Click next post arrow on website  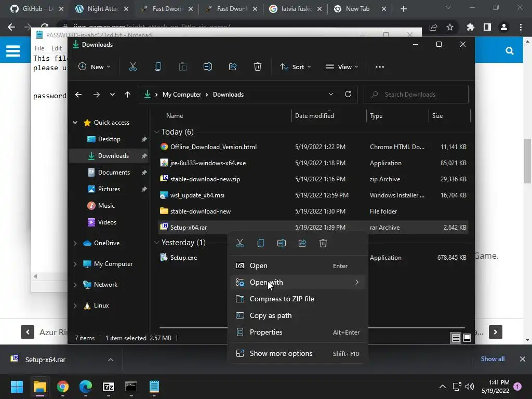pyautogui.click(x=495, y=332)
